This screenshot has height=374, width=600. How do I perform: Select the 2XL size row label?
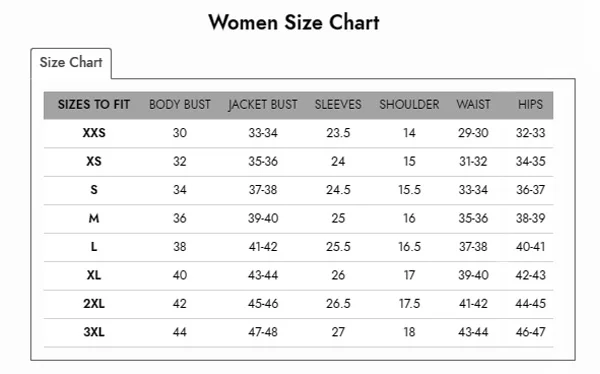[x=94, y=304]
